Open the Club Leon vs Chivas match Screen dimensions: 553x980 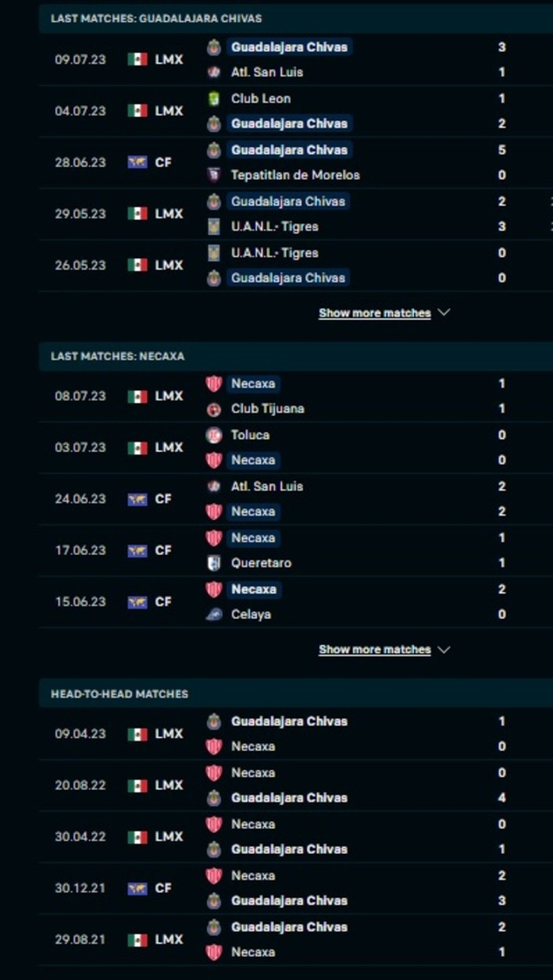click(x=296, y=111)
